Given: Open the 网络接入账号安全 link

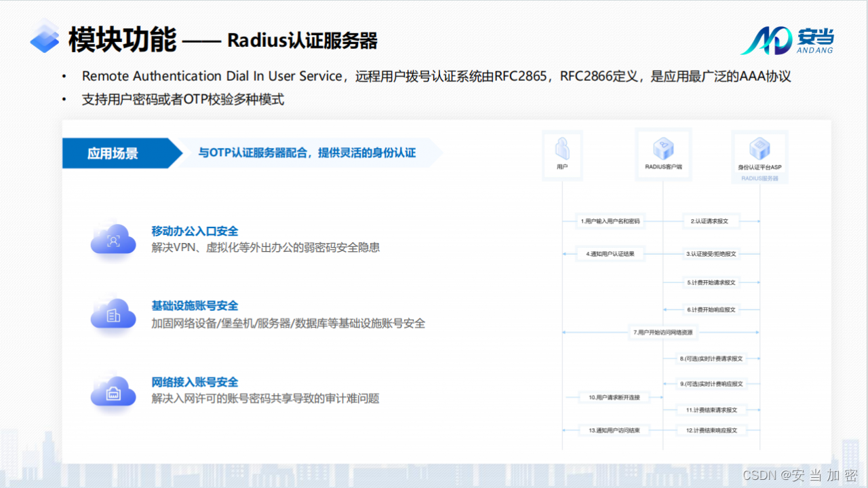Looking at the screenshot, I should 195,381.
